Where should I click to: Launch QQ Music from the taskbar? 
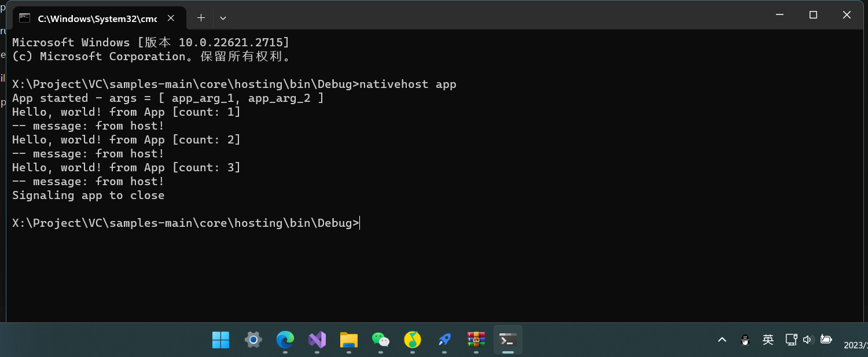[x=412, y=340]
